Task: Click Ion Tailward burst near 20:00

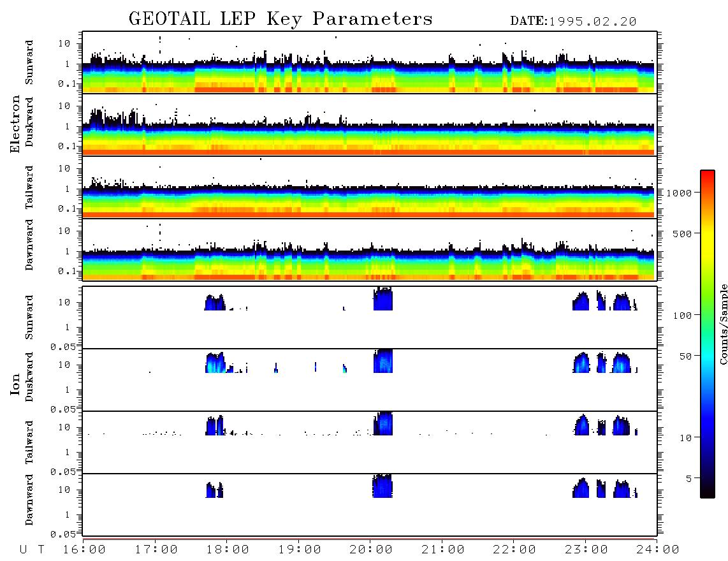Action: [x=383, y=423]
